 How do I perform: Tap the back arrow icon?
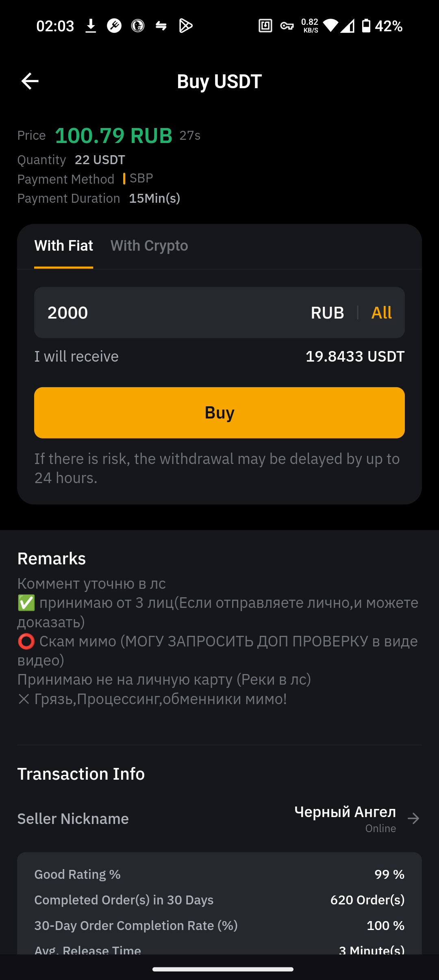pos(30,81)
